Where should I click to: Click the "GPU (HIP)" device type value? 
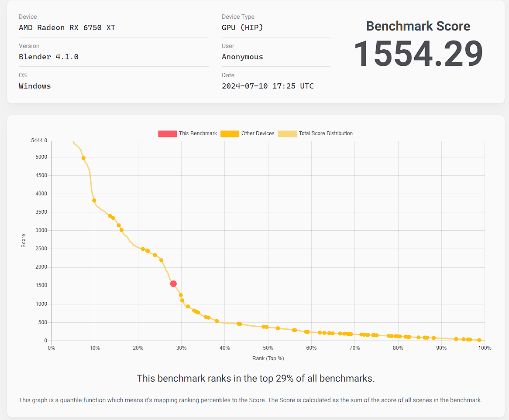[x=242, y=27]
